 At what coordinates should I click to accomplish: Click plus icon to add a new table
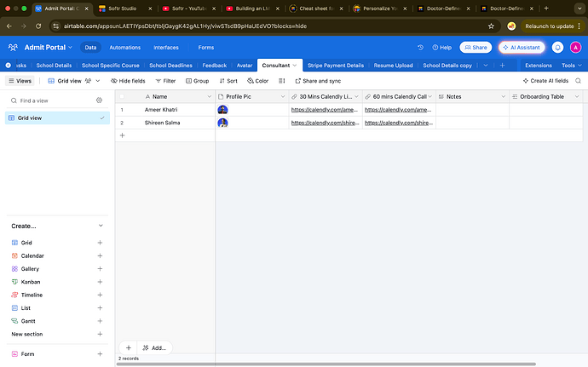click(x=502, y=66)
